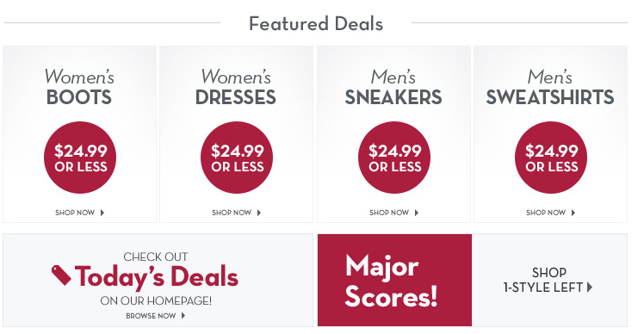Screen dimensions: 644x334
Task: Open Shop Now under Men's Sneakers
Action: [x=389, y=213]
